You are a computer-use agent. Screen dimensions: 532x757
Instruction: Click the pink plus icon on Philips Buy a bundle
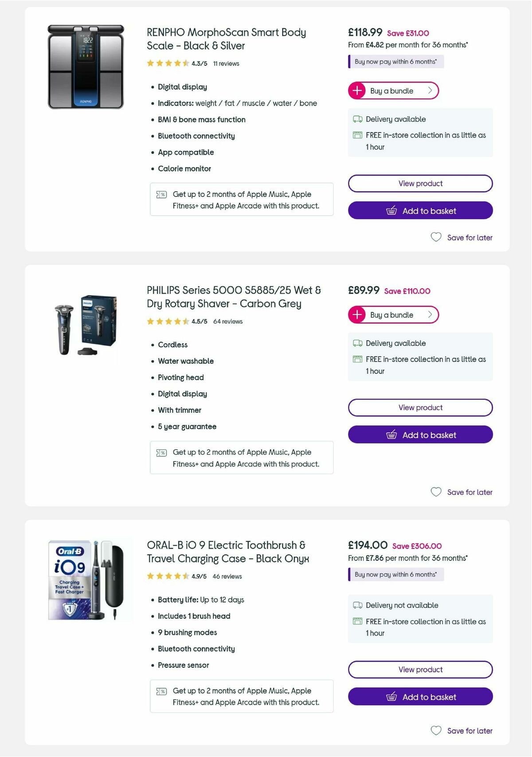357,315
